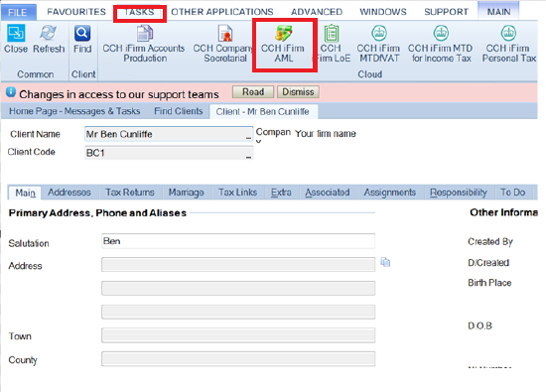Select Client - Mr Ben Cunliffe tab
This screenshot has height=392, width=546.
[263, 111]
